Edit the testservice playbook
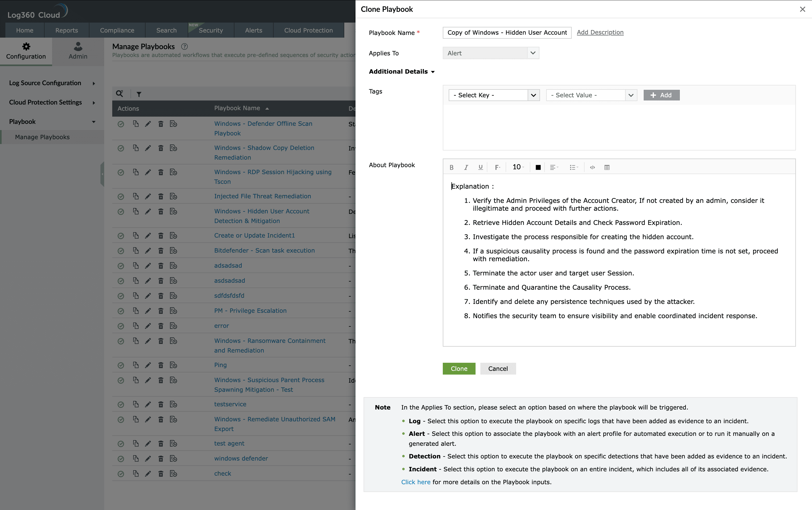This screenshot has width=812, height=510. 148,404
